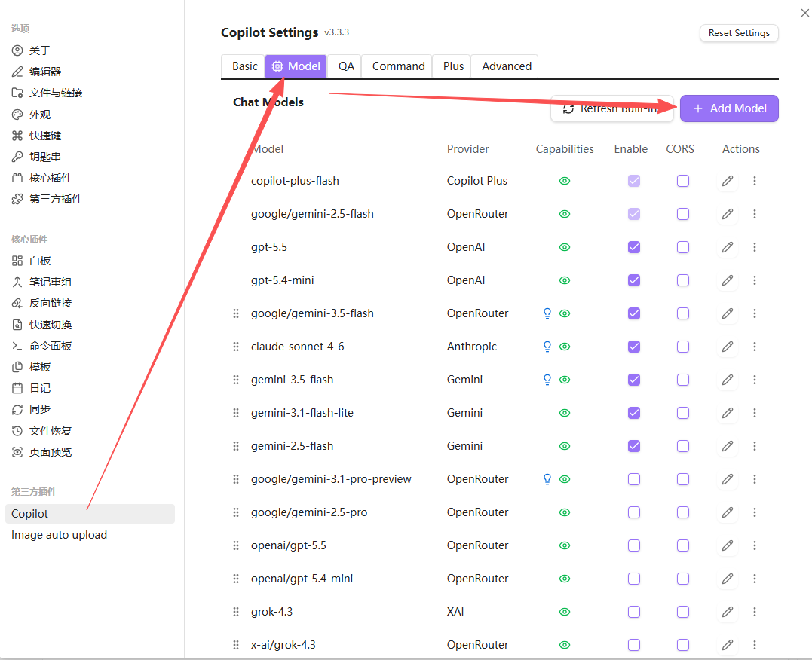The height and width of the screenshot is (660, 812).
Task: Open 同步 sync settings
Action: (x=40, y=409)
